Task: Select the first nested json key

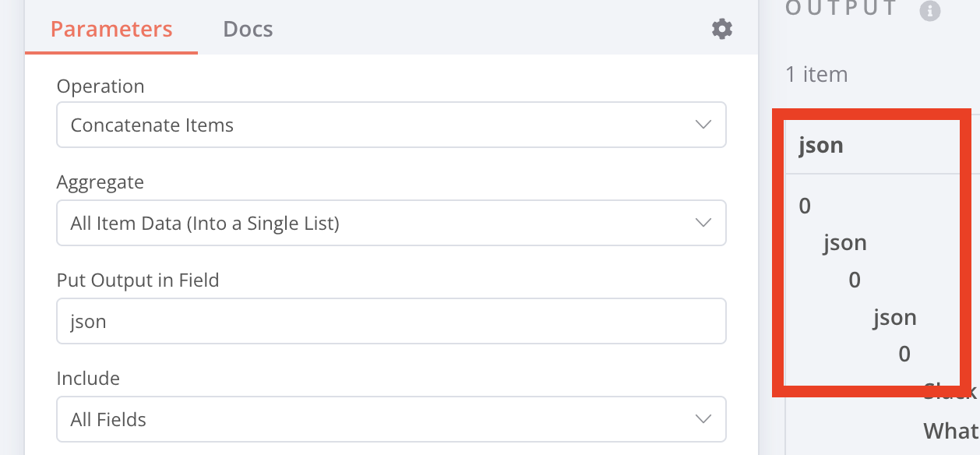Action: click(x=845, y=243)
